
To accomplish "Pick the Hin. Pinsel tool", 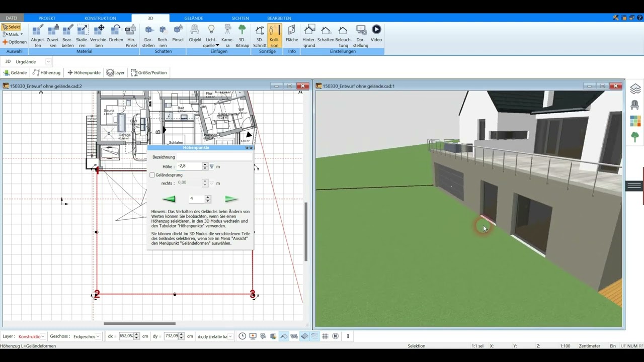I will point(131,36).
